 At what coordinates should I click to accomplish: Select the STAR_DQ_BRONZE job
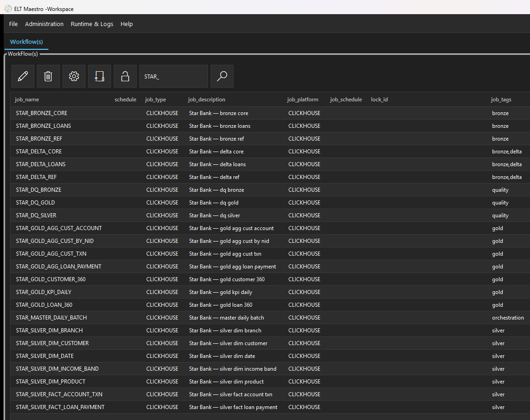click(x=38, y=190)
